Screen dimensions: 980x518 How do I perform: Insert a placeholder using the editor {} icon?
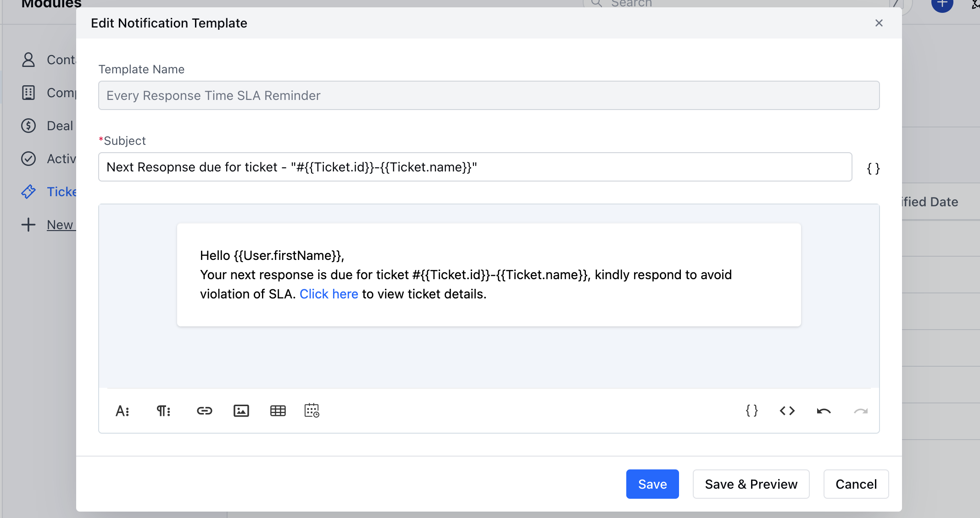point(751,411)
